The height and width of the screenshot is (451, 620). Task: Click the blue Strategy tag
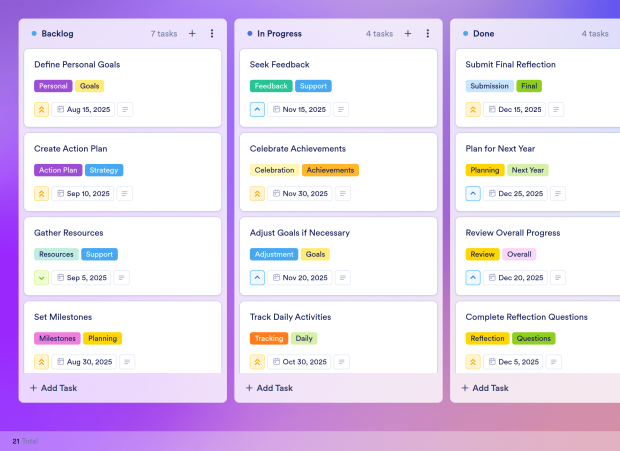point(104,170)
